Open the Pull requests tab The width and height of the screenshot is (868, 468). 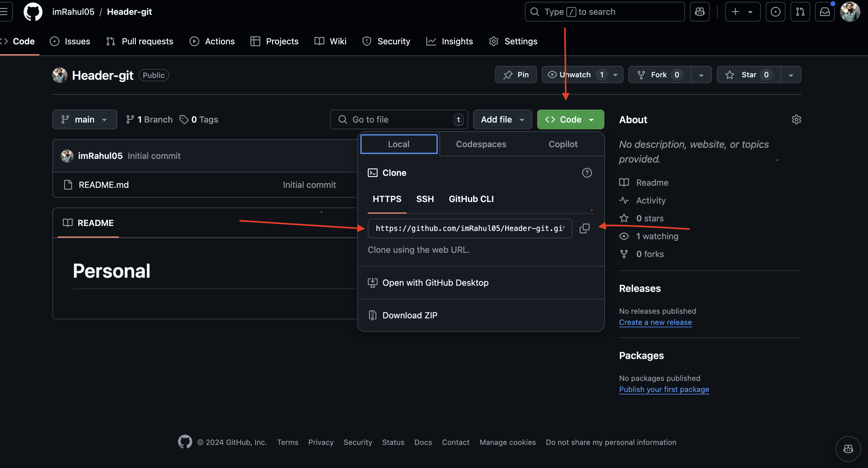[x=139, y=41]
